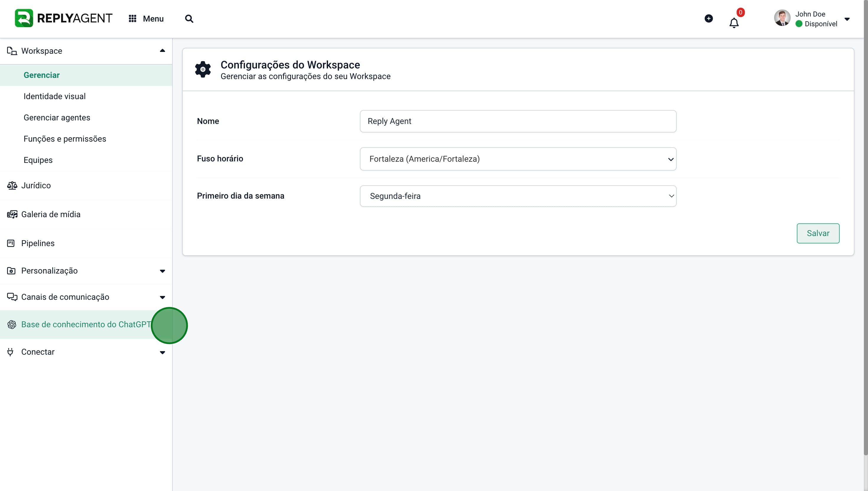
Task: Select Gerenciar in the sidebar
Action: click(86, 75)
